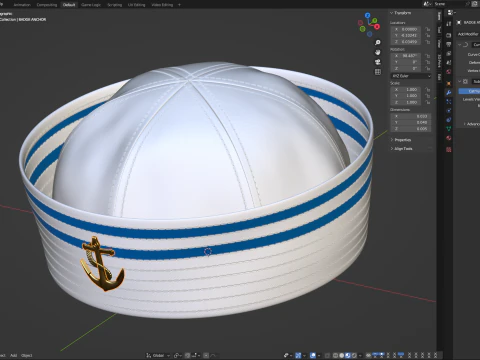Add a new workspace with plus button

pos(179,5)
